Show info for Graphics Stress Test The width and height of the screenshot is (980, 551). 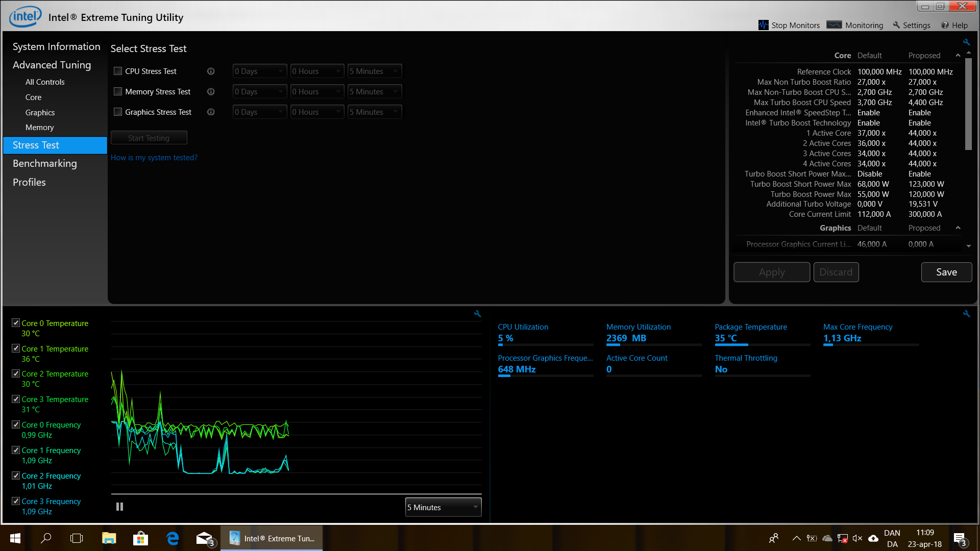pyautogui.click(x=211, y=112)
